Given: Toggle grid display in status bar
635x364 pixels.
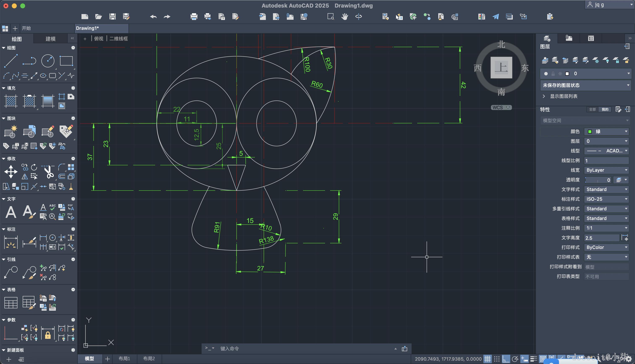Looking at the screenshot, I should (x=488, y=359).
